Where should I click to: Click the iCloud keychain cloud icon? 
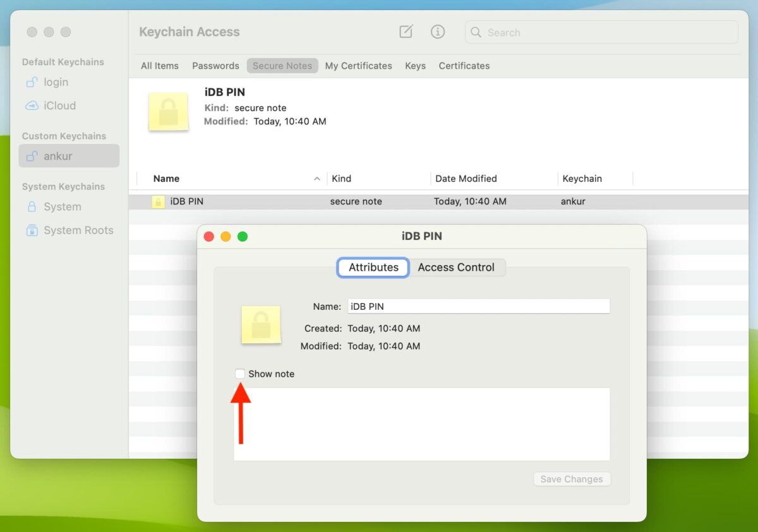click(x=32, y=105)
